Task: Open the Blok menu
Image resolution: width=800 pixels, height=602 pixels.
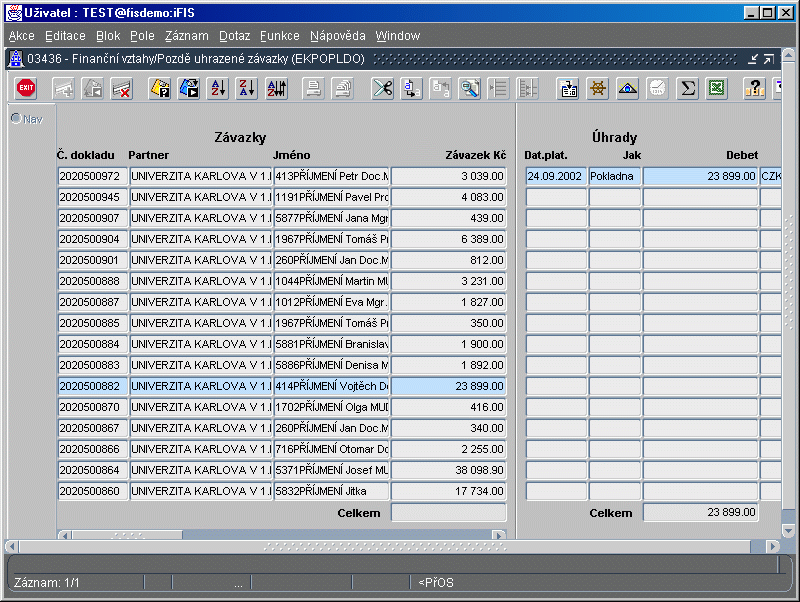Action: tap(108, 36)
